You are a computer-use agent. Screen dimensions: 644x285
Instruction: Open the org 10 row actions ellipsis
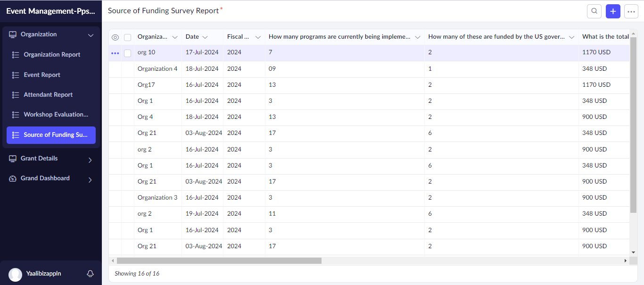[x=115, y=53]
